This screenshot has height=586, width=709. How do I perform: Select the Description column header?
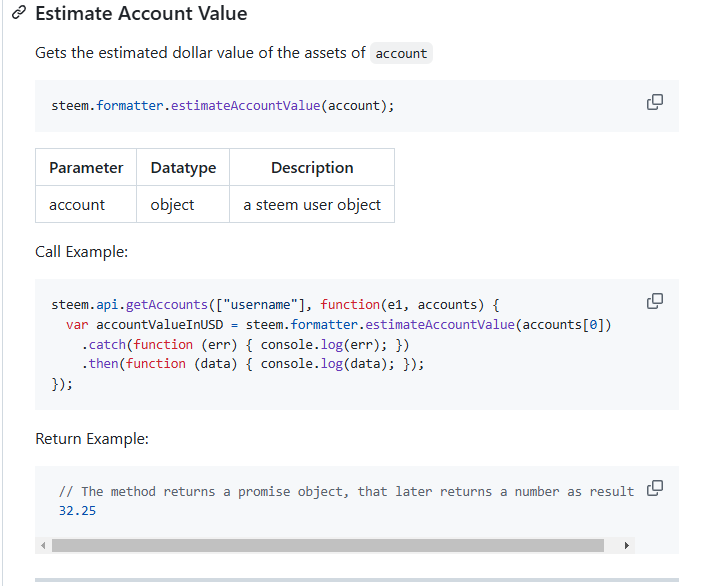tap(312, 167)
